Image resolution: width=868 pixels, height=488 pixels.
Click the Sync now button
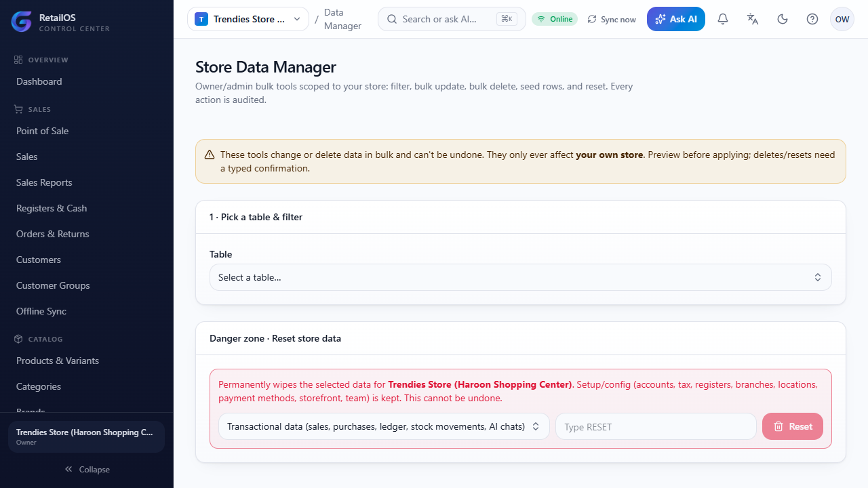tap(612, 19)
